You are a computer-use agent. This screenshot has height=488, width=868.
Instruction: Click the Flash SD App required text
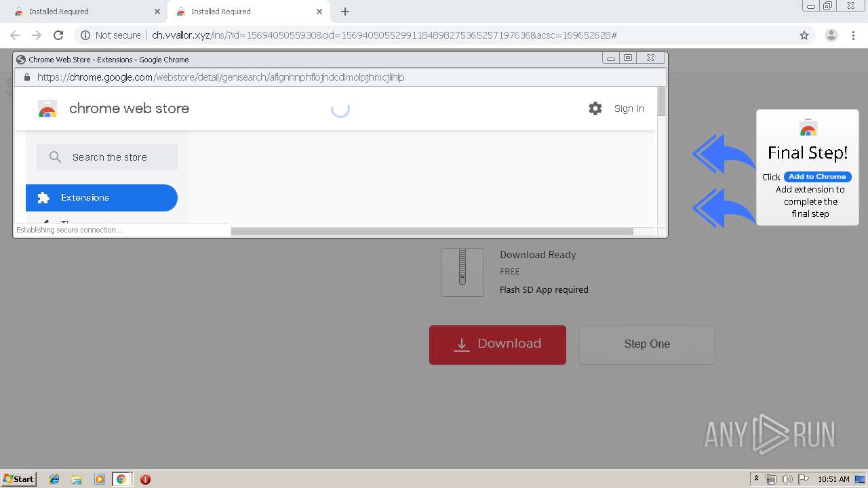click(x=544, y=289)
